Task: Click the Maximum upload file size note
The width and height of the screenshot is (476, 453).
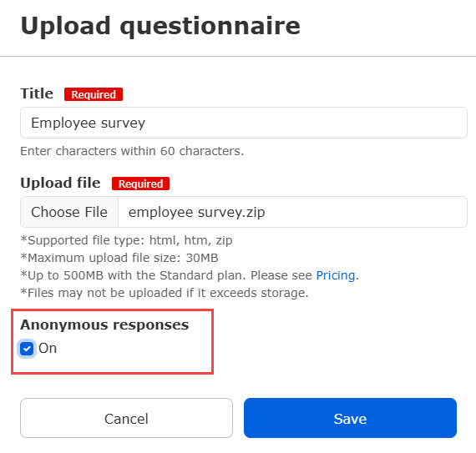Action: (119, 258)
